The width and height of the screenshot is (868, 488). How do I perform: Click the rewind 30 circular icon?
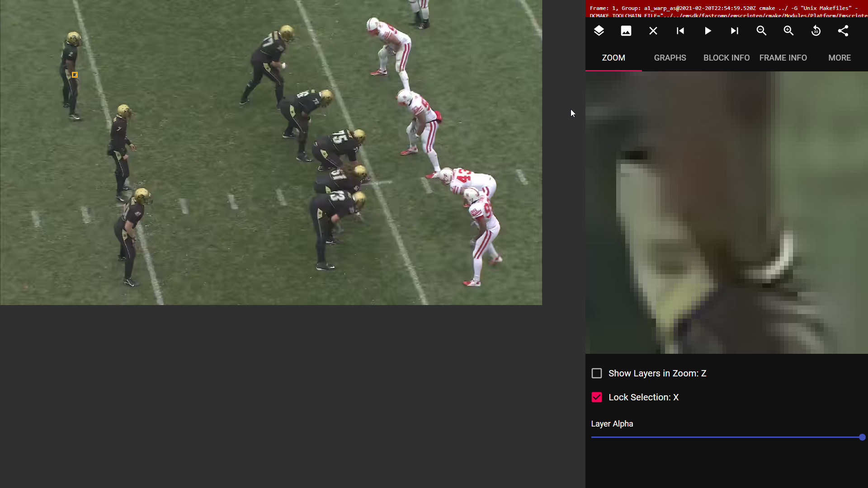pyautogui.click(x=816, y=31)
